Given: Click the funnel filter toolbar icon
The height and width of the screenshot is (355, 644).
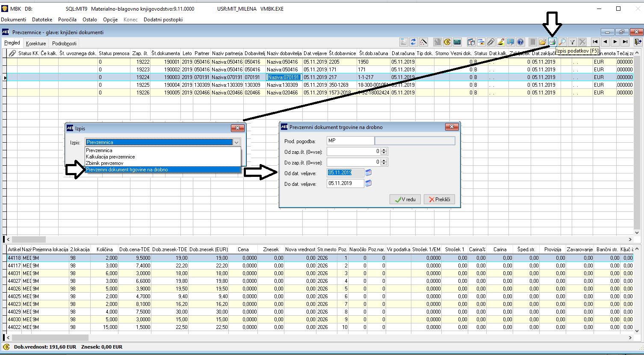Looking at the screenshot, I should tap(572, 42).
